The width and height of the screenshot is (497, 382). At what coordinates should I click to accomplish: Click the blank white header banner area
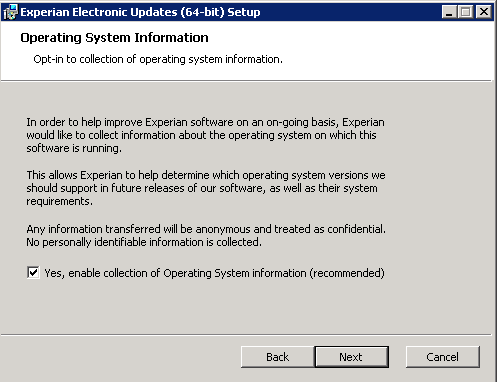(x=383, y=50)
